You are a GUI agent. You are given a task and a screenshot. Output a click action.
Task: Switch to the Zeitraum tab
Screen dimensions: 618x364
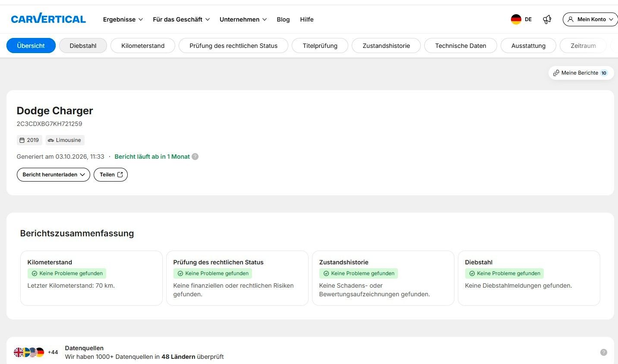click(x=583, y=46)
